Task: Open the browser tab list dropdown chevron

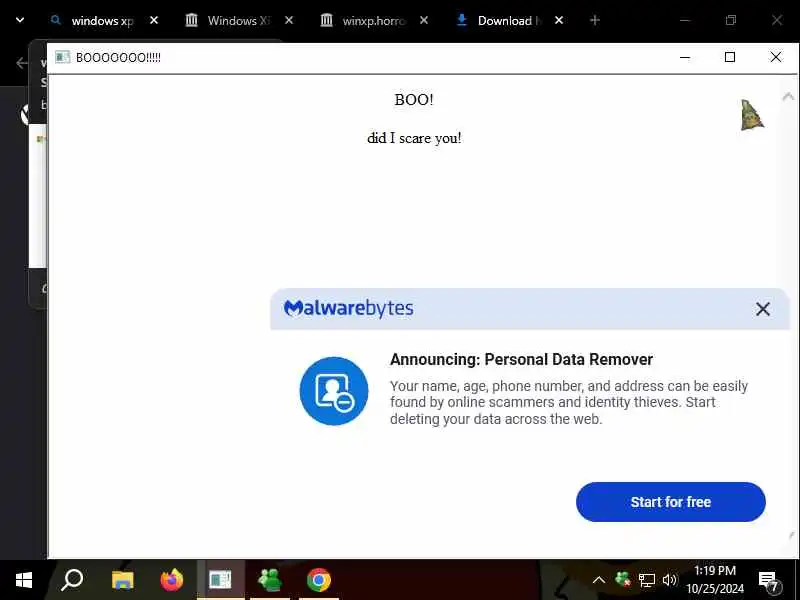Action: coord(20,20)
